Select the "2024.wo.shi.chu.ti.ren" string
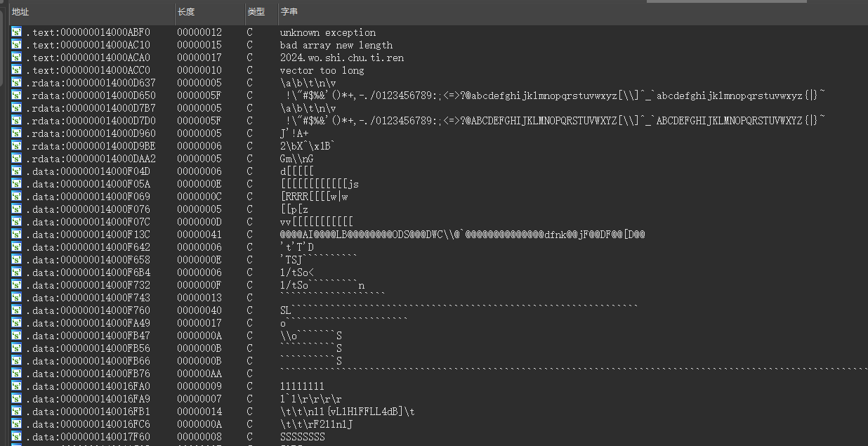The image size is (868, 446). pos(341,58)
